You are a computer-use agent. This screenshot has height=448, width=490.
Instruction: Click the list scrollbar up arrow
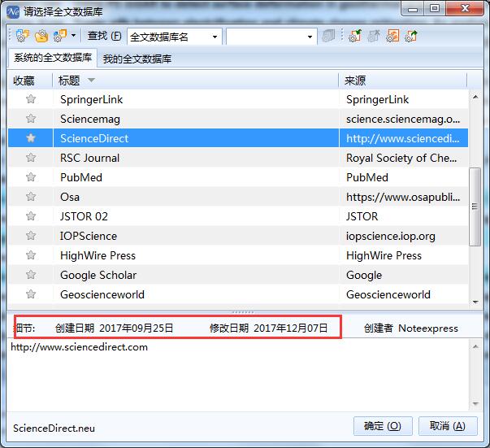tap(475, 97)
